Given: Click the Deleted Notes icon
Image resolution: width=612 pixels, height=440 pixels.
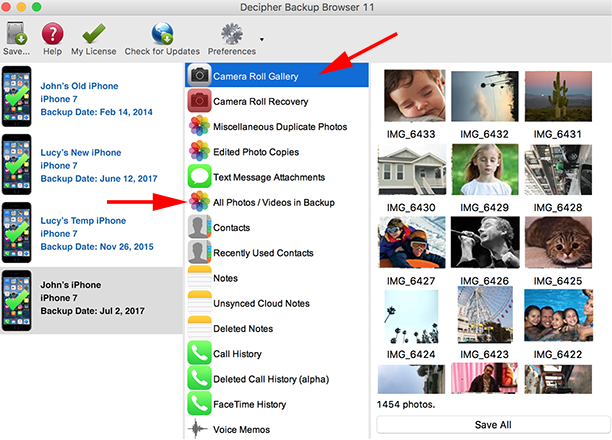Looking at the screenshot, I should point(199,328).
